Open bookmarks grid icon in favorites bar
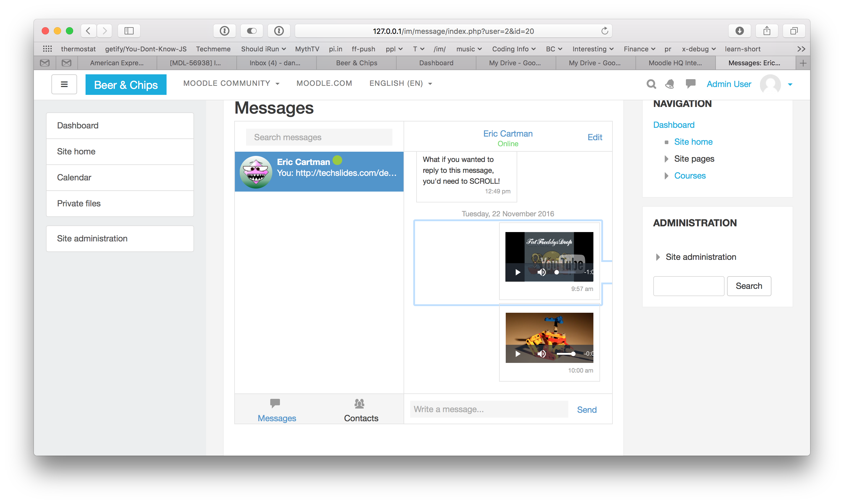This screenshot has width=844, height=504. (x=47, y=49)
